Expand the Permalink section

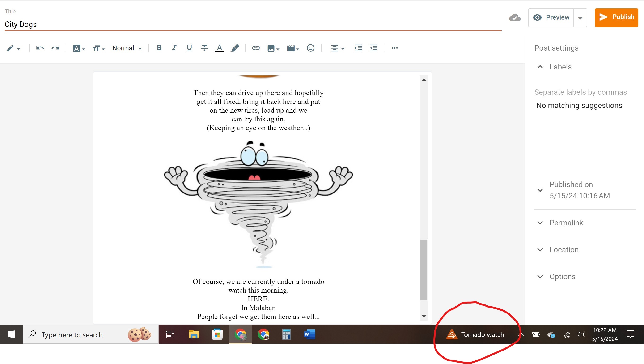tap(566, 223)
